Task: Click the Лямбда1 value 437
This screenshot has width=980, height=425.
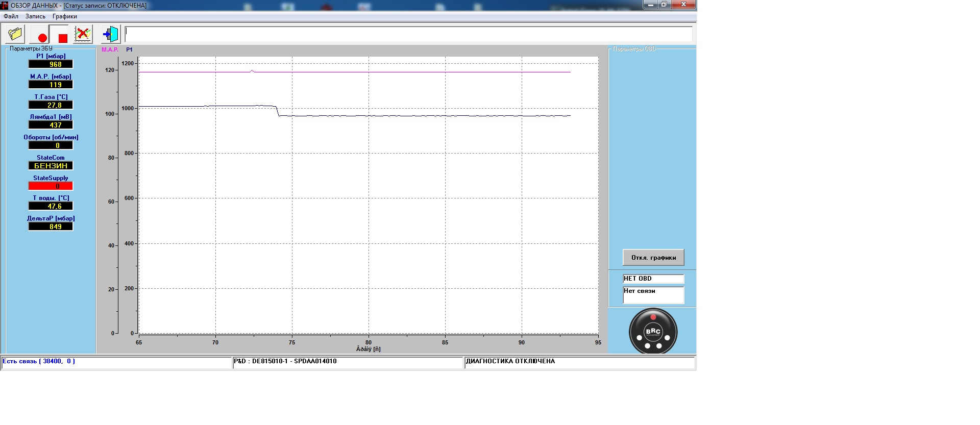Action: 51,125
